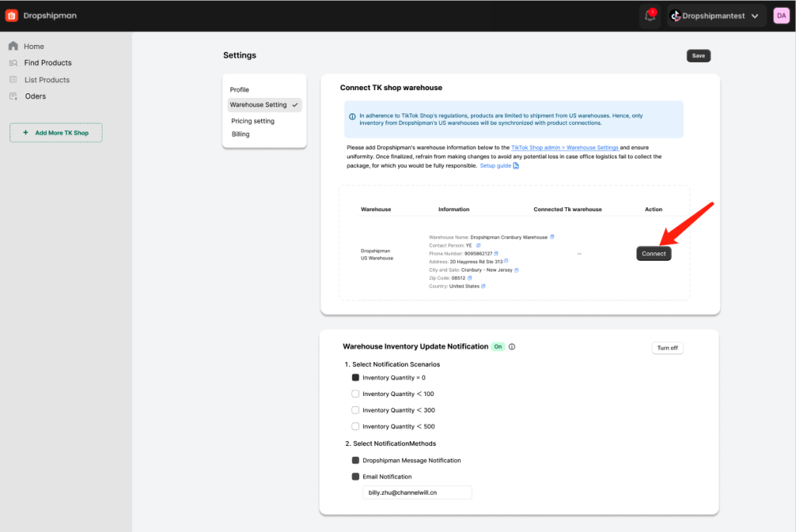Image resolution: width=796 pixels, height=532 pixels.
Task: Open the Profile settings tab
Action: (239, 90)
